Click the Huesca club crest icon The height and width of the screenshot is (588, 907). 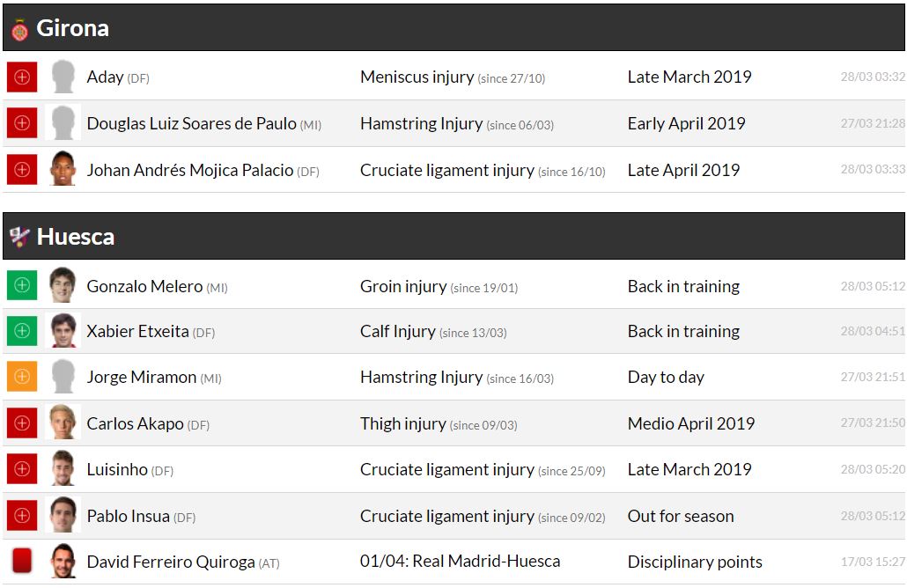pos(19,237)
